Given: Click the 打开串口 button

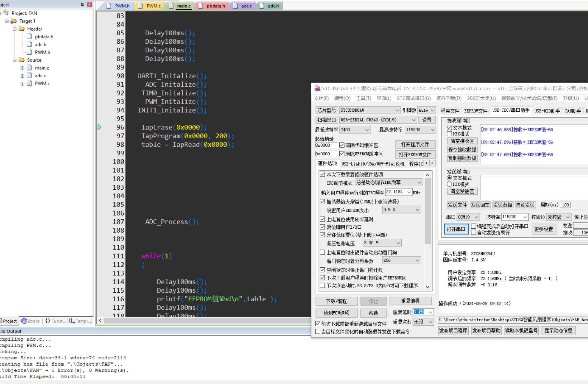Looking at the screenshot, I should (x=456, y=229).
